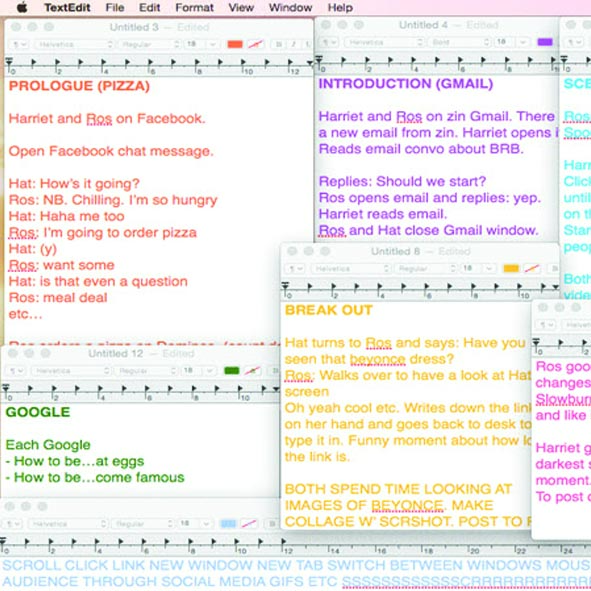This screenshot has width=591, height=591.
Task: Click purple text color swatch in Untitled 4
Action: 545,42
